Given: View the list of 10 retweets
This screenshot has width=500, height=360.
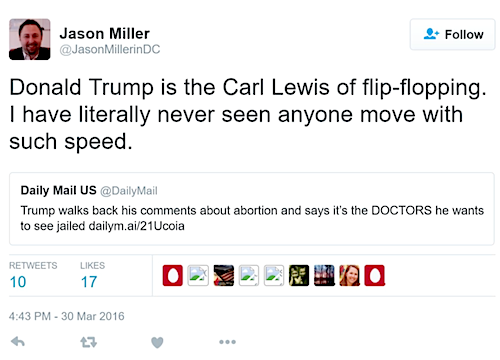Looking at the screenshot, I should (33, 275).
